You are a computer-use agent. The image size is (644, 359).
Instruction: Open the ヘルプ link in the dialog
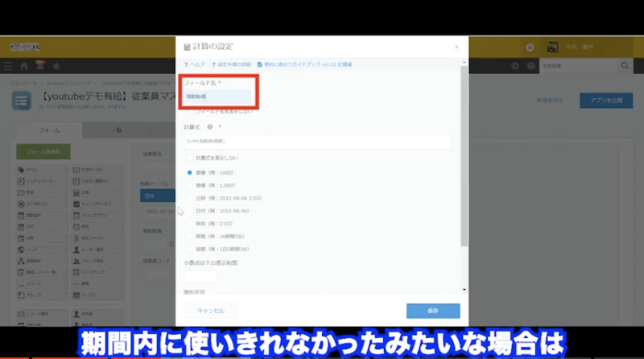[x=195, y=64]
